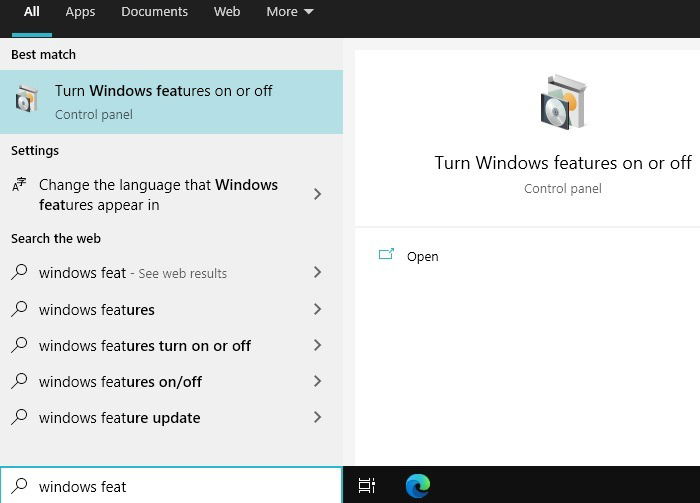The image size is (700, 503).
Task: Launch Microsoft Edge from the taskbar
Action: [418, 486]
